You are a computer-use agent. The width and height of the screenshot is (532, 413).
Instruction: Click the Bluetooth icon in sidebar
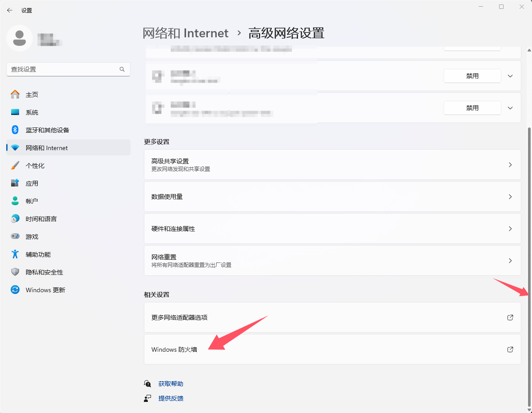(x=15, y=130)
